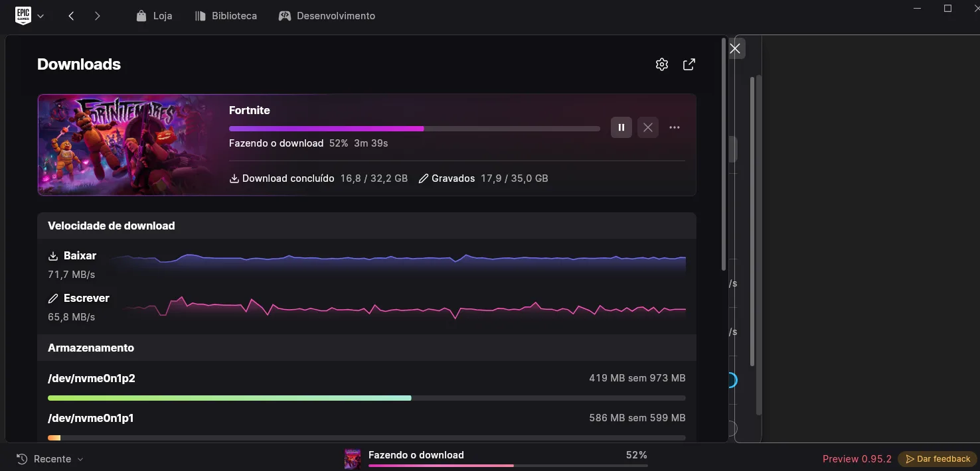This screenshot has height=471, width=980.
Task: Click the Download concluído icon
Action: 234,178
